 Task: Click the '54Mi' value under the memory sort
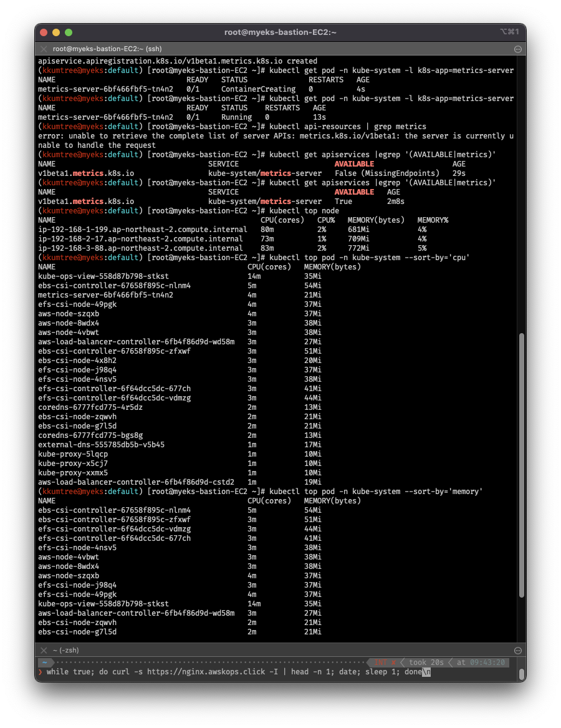(312, 510)
